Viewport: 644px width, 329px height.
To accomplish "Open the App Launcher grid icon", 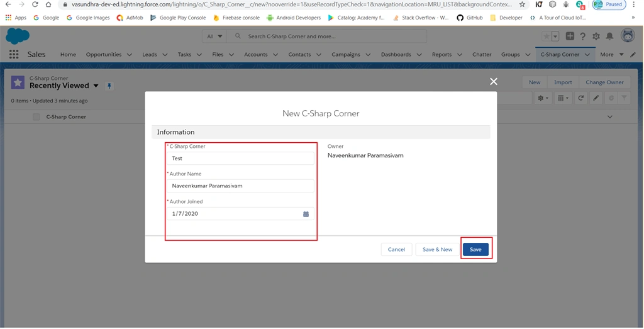I will 14,54.
